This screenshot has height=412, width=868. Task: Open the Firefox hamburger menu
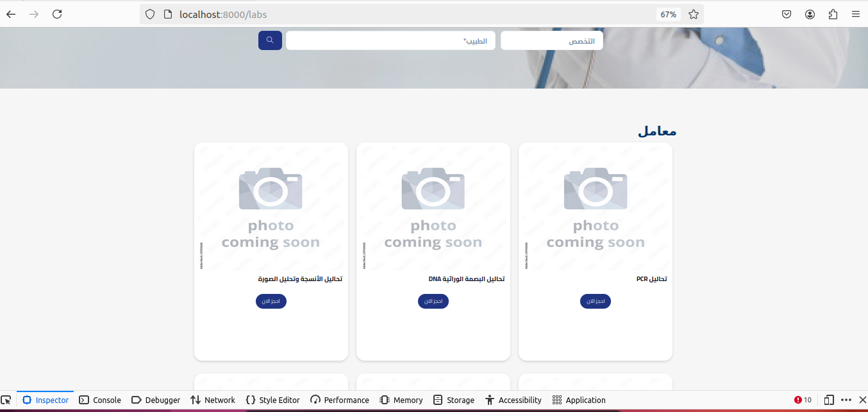click(x=855, y=14)
